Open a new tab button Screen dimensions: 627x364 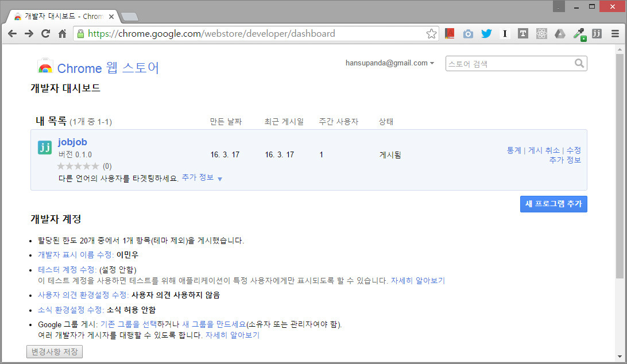point(130,17)
